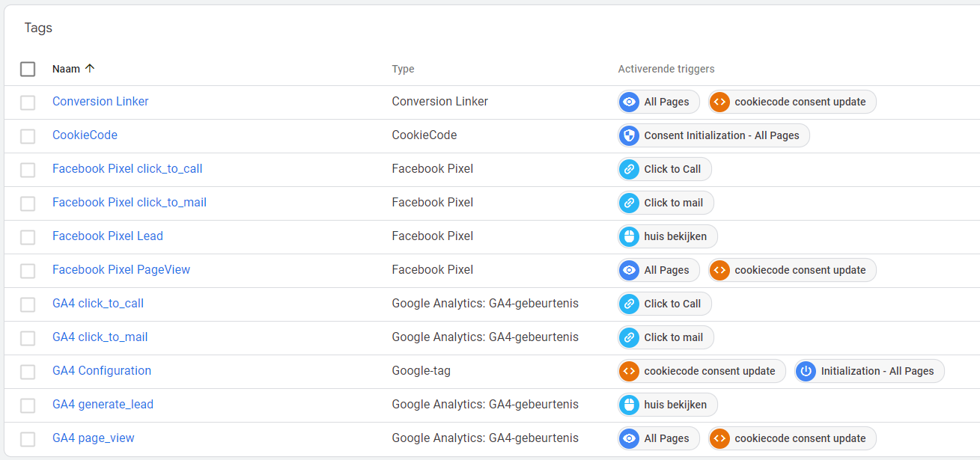The height and width of the screenshot is (460, 980).
Task: Toggle the select-all tags checkbox
Action: (28, 69)
